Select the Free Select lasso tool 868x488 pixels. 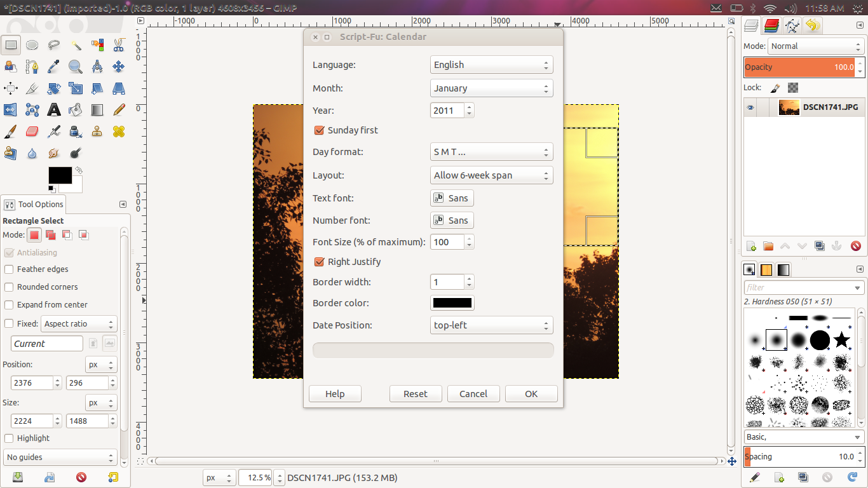pyautogui.click(x=54, y=45)
